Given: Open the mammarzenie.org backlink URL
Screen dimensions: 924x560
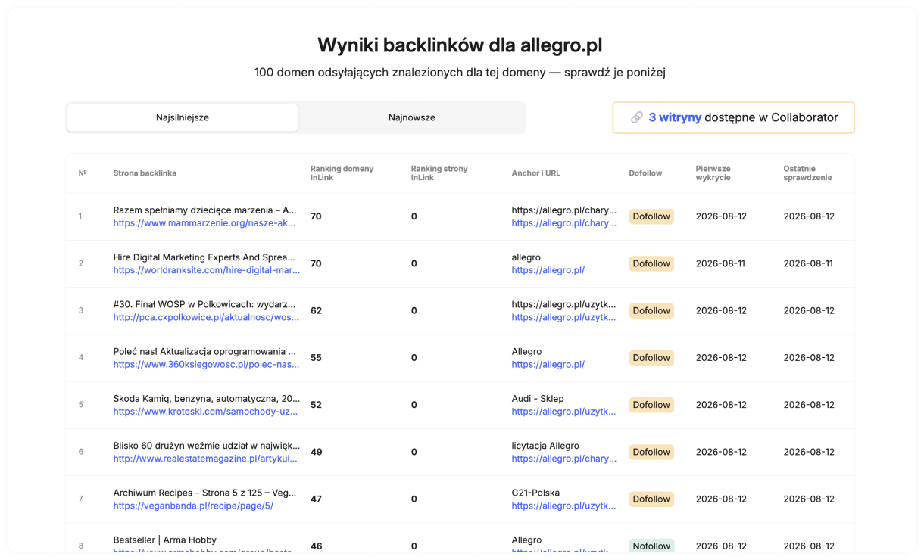Looking at the screenshot, I should pos(204,223).
